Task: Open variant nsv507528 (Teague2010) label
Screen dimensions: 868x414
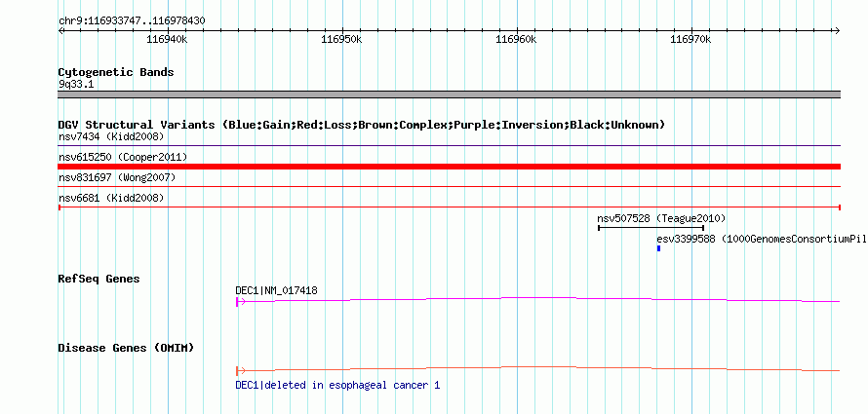Action: point(661,218)
